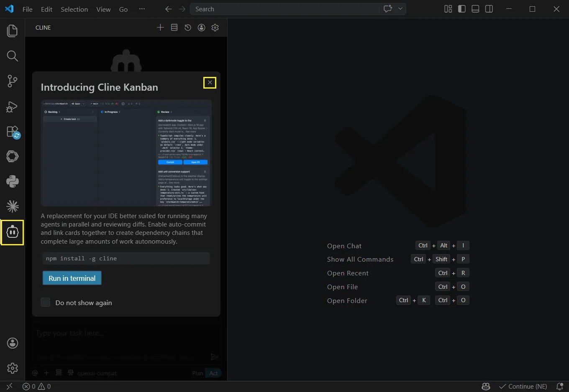Open the Source Control view

13,81
